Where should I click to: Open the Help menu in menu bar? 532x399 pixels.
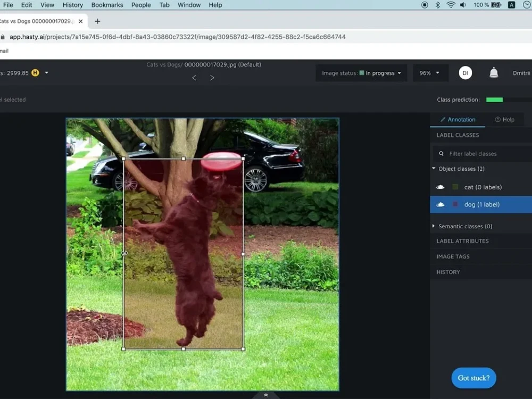coord(215,5)
